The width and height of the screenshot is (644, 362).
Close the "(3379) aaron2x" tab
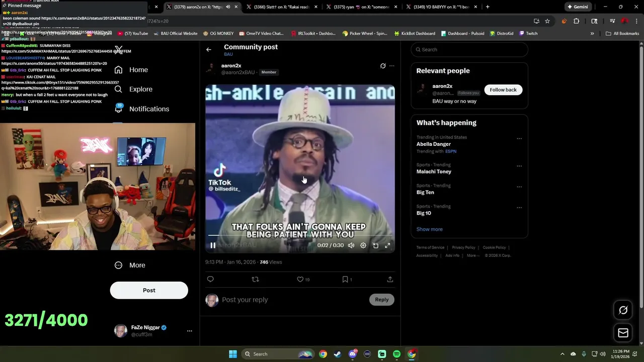(236, 7)
